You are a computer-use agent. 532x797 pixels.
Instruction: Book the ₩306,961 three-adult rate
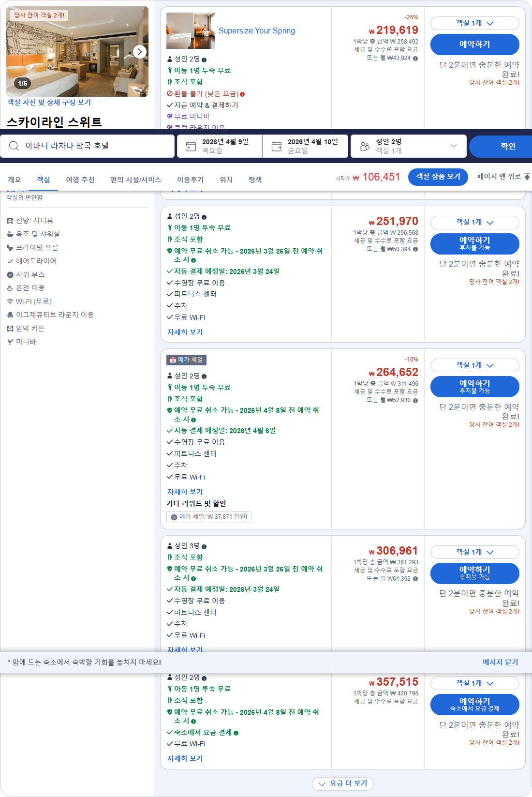tap(474, 573)
